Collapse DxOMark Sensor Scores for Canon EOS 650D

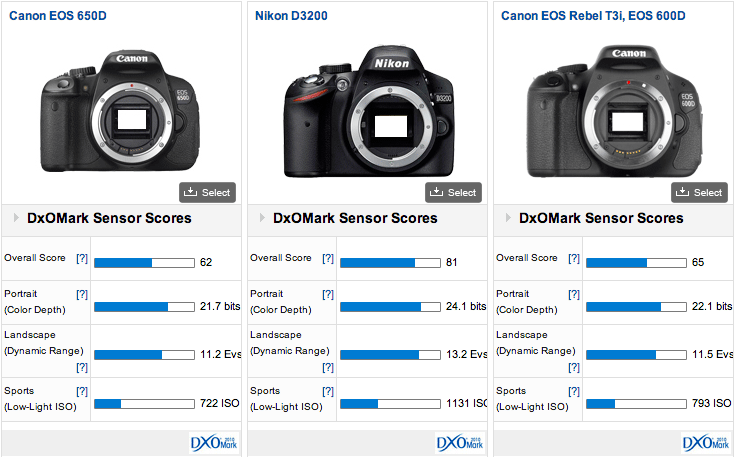tap(16, 218)
